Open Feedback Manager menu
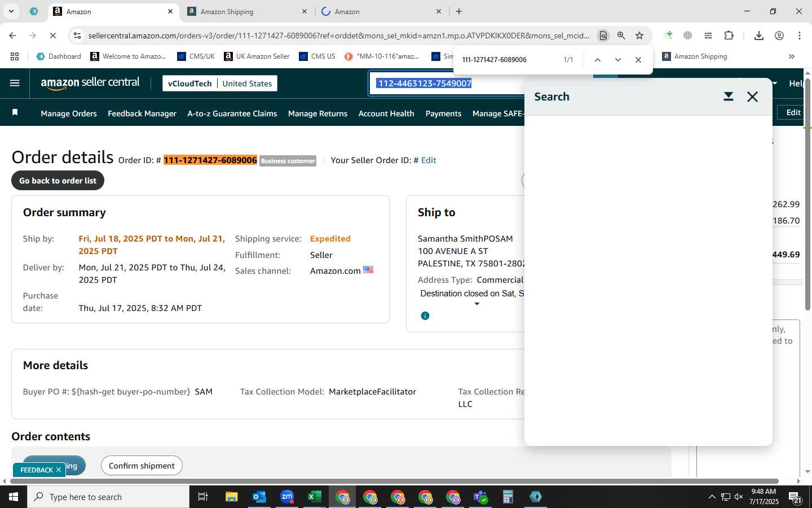 [142, 113]
